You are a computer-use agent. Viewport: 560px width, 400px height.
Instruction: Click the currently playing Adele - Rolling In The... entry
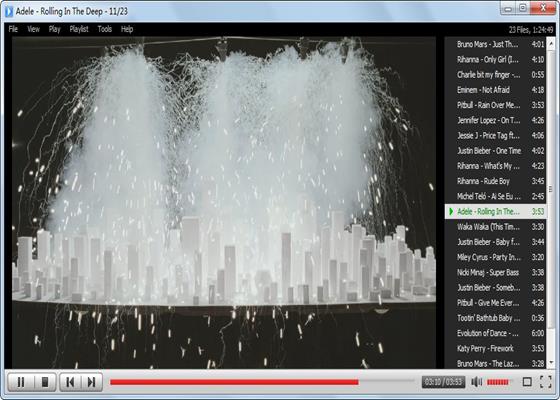495,211
